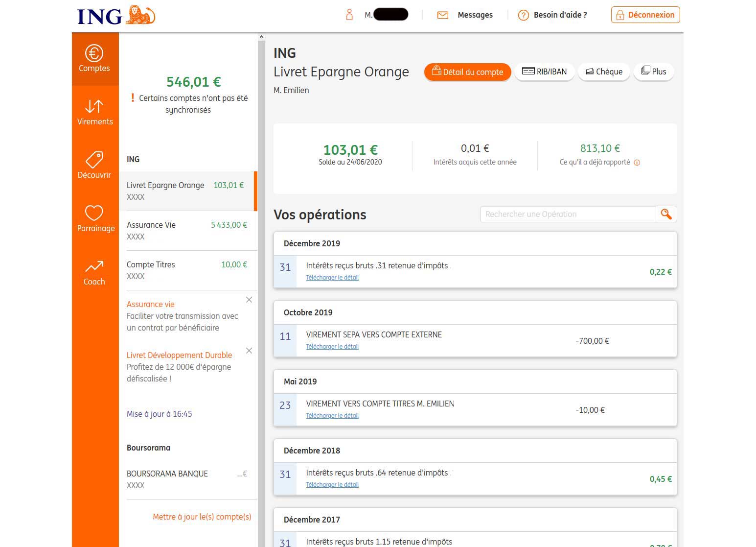
Task: Click 'Mettre à jour le(s) compte(s)' link
Action: 202,517
